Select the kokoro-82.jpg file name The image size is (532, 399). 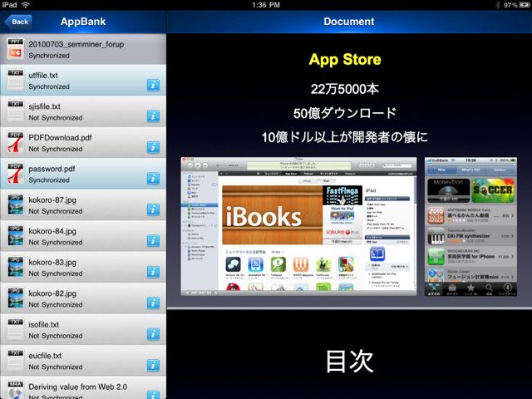(x=52, y=293)
